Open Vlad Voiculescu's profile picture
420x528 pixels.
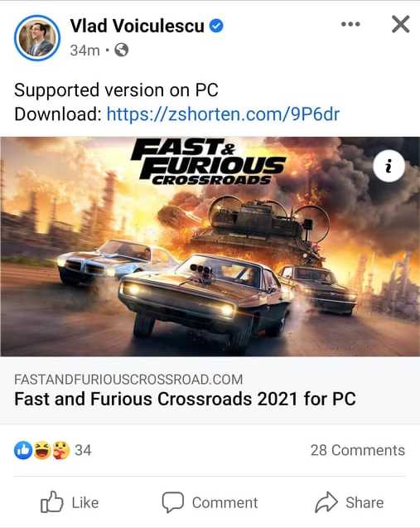[x=37, y=38]
